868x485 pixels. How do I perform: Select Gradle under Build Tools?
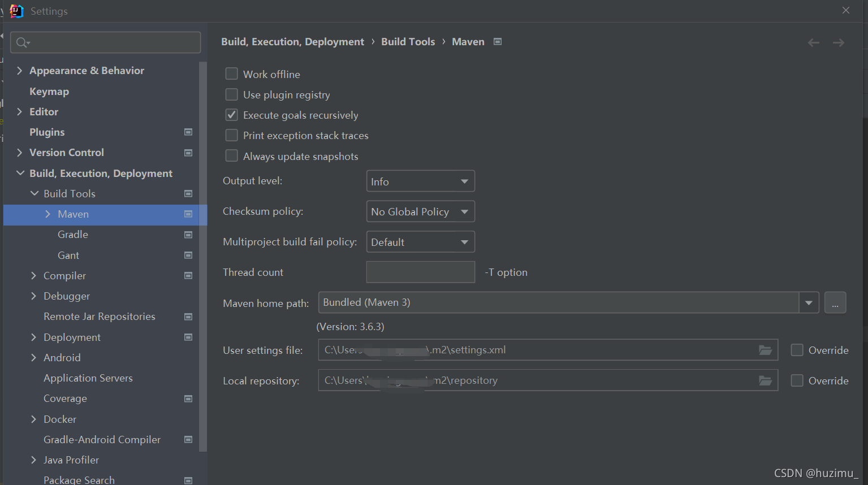(x=73, y=235)
